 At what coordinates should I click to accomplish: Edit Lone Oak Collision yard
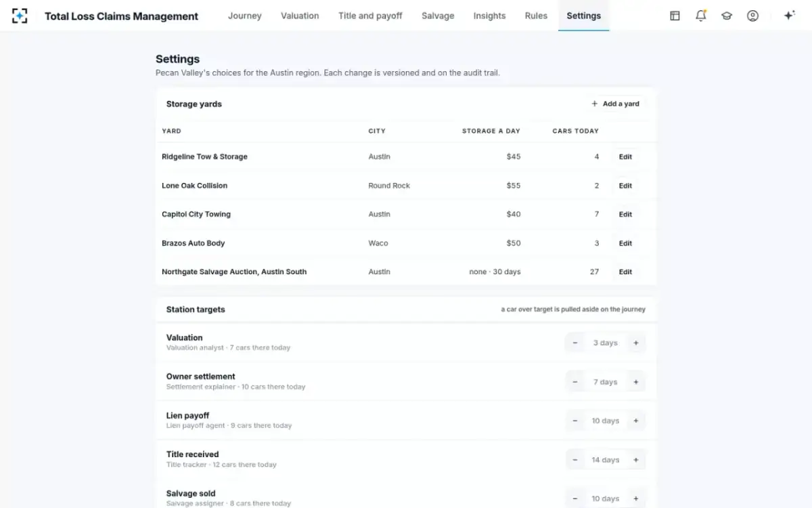pyautogui.click(x=625, y=186)
